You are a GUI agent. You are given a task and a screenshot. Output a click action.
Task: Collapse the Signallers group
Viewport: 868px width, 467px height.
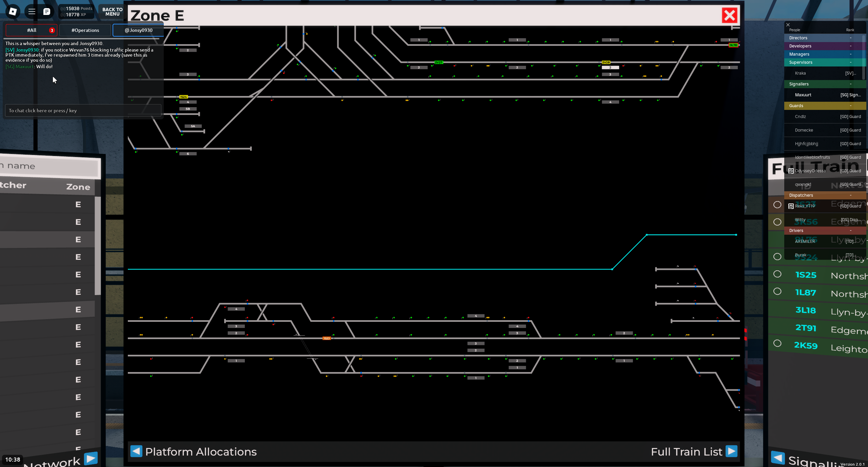coord(850,84)
